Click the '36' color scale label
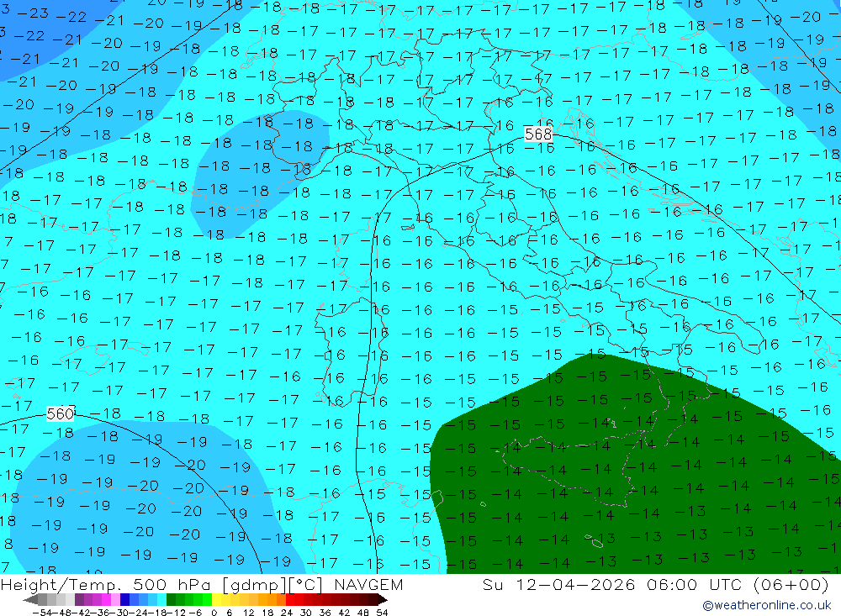 pos(325,613)
